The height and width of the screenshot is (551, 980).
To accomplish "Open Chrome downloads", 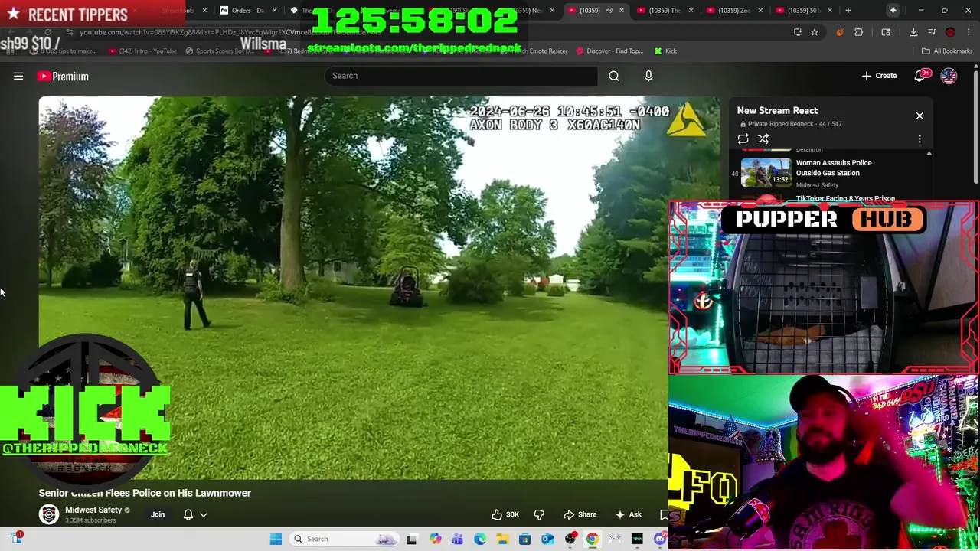I will click(913, 32).
